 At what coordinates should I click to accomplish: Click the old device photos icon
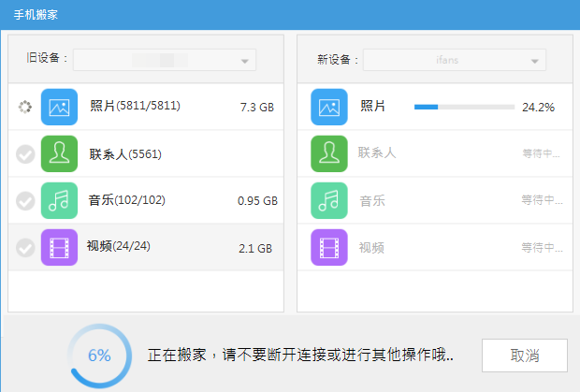point(59,107)
